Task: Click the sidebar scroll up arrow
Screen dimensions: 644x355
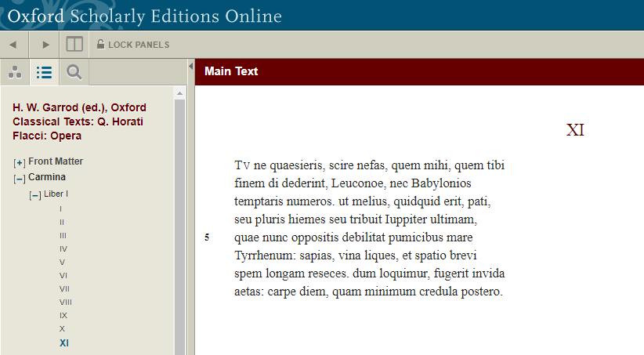Action: click(179, 93)
